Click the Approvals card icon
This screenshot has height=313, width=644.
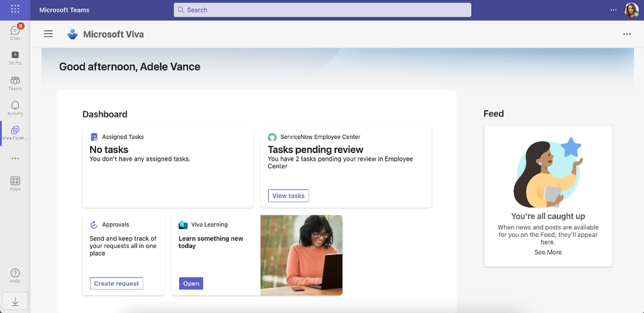[x=94, y=225]
